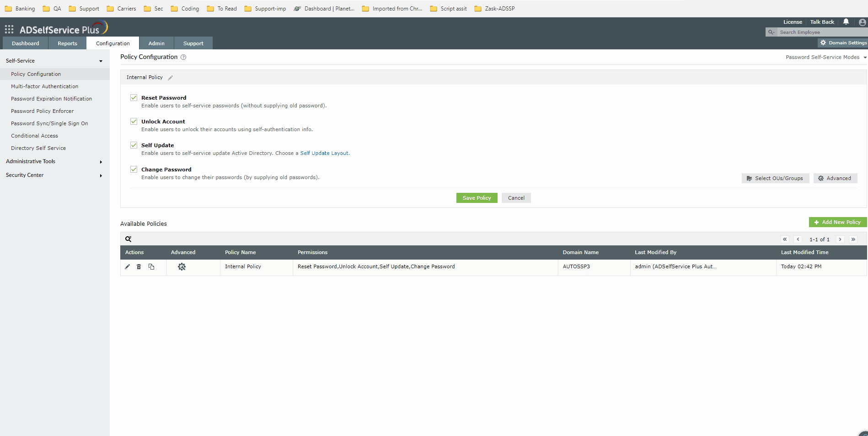Uncheck the Self Update permission
This screenshot has width=868, height=436.
pos(134,145)
